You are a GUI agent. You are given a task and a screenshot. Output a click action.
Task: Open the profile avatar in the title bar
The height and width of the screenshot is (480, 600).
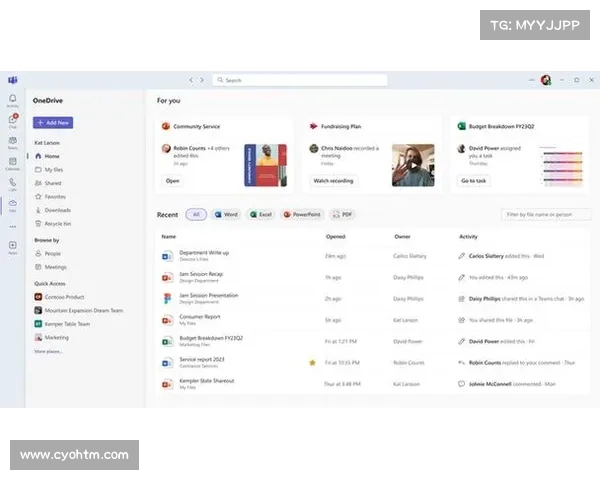click(546, 80)
